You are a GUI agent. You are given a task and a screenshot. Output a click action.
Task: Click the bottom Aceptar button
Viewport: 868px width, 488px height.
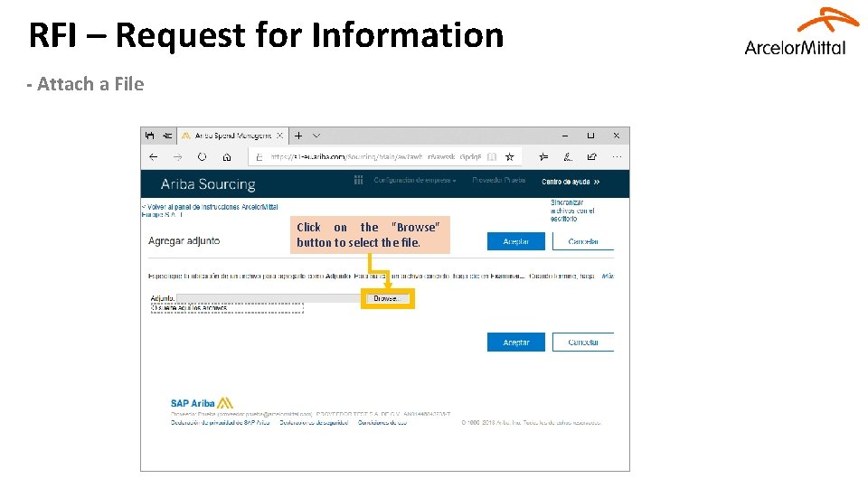point(516,343)
